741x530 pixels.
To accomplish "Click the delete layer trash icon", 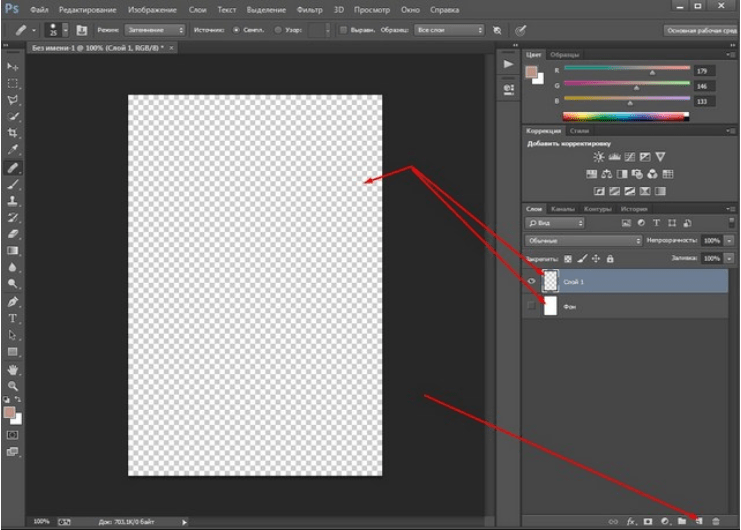I will pos(716,521).
